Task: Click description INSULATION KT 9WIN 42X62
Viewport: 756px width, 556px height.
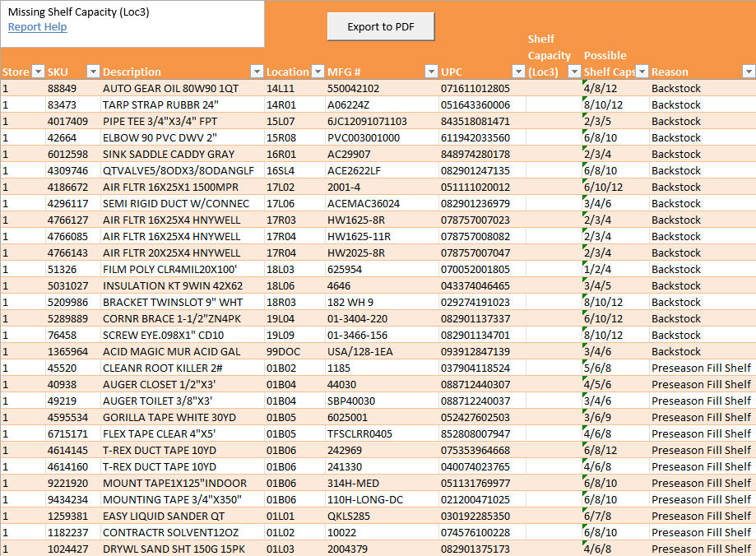Action: [x=173, y=285]
